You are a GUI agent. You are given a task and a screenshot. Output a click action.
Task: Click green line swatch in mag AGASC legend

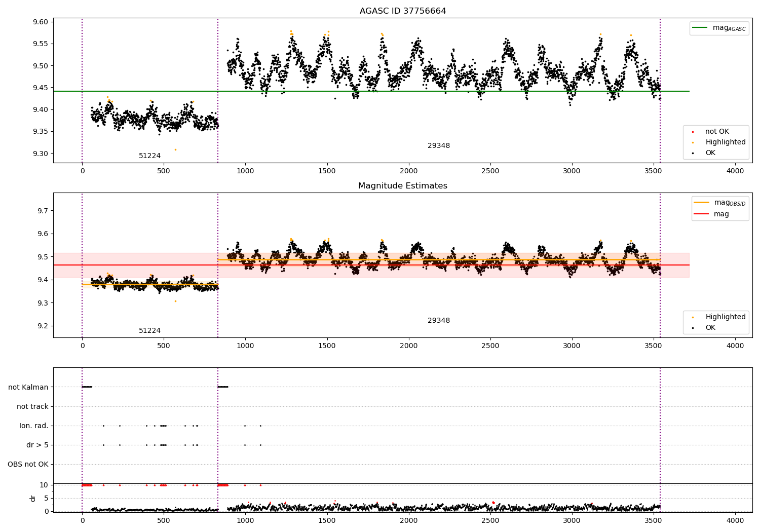click(x=700, y=28)
